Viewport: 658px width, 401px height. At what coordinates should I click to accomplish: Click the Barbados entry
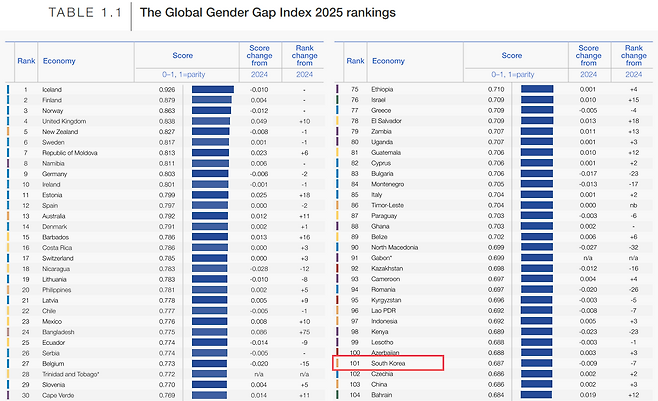(x=55, y=237)
